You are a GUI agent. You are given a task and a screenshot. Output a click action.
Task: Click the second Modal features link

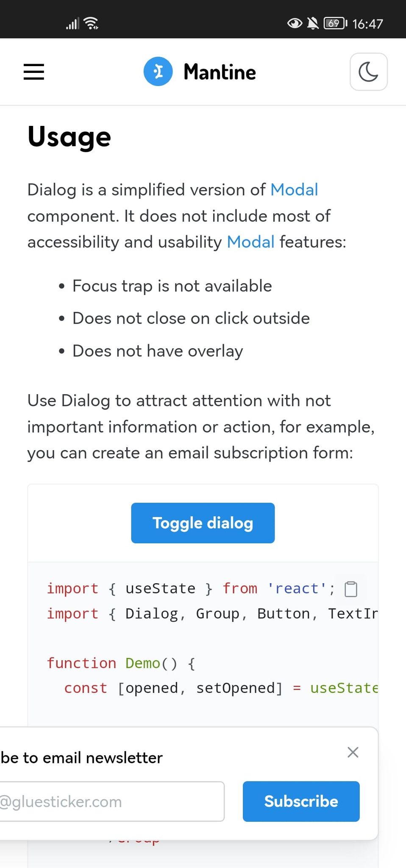(250, 242)
